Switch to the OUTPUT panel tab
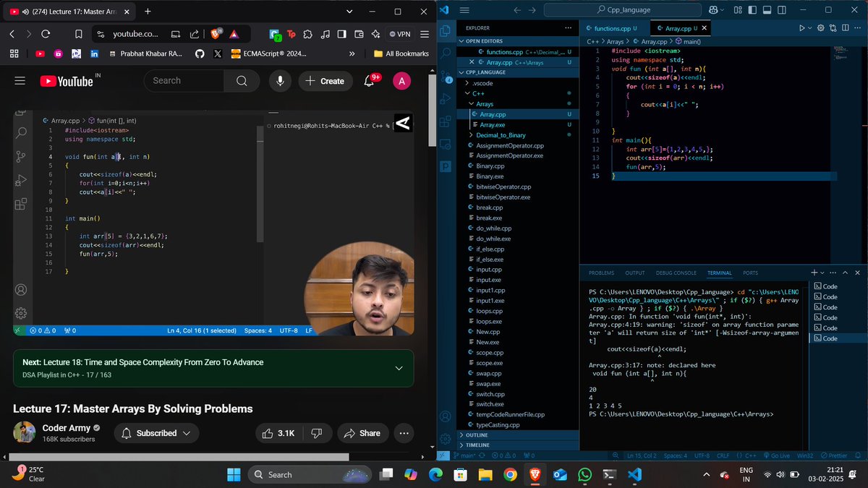This screenshot has height=488, width=868. [634, 273]
